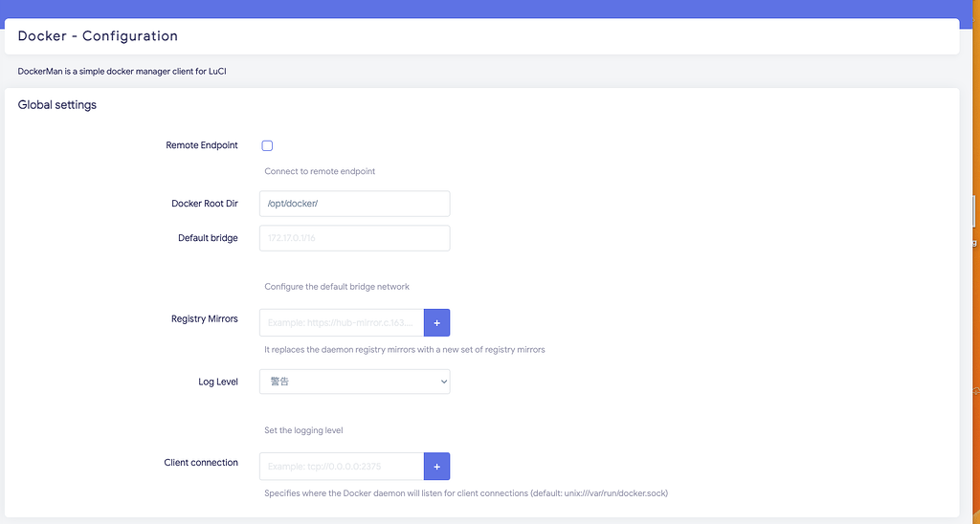Screen dimensions: 980x524
Task: Click into the Docker Root Dir field
Action: (354, 204)
